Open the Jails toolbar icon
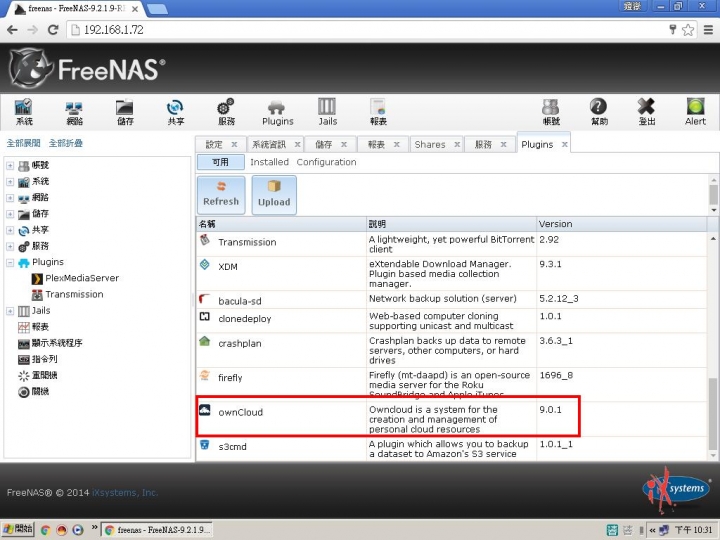 pyautogui.click(x=327, y=112)
